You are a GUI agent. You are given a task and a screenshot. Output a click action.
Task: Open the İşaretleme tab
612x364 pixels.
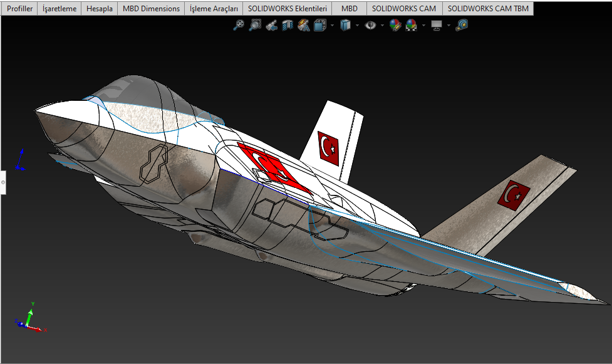tap(60, 9)
